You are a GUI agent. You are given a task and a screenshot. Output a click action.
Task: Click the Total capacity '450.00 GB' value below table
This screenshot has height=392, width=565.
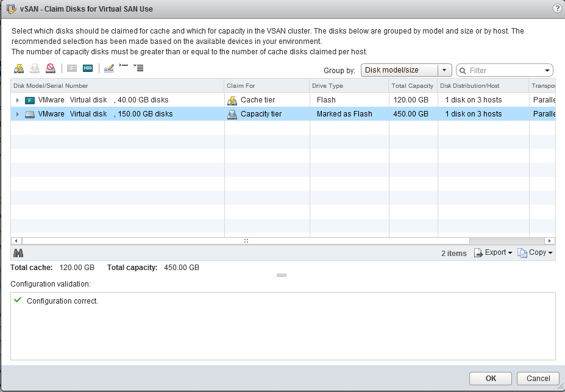coord(182,268)
